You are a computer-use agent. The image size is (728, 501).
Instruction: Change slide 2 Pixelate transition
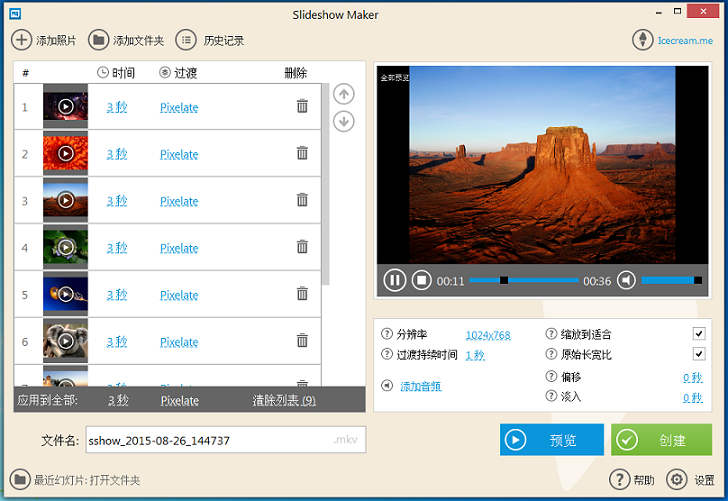coord(179,154)
